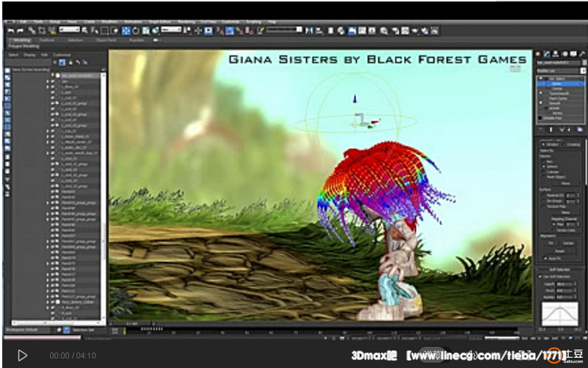This screenshot has height=368, width=588.
Task: Toggle the 3D Snaps button
Action: click(x=219, y=31)
